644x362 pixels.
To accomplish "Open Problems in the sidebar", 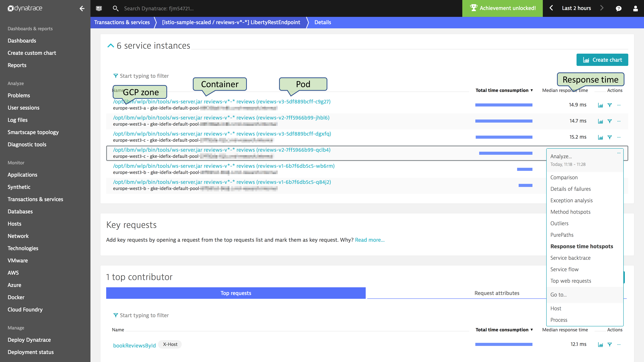I will coord(19,95).
